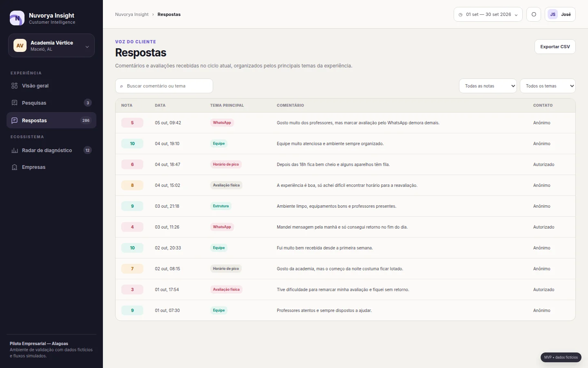Click the round icon button beside José
The height and width of the screenshot is (368, 588).
534,14
